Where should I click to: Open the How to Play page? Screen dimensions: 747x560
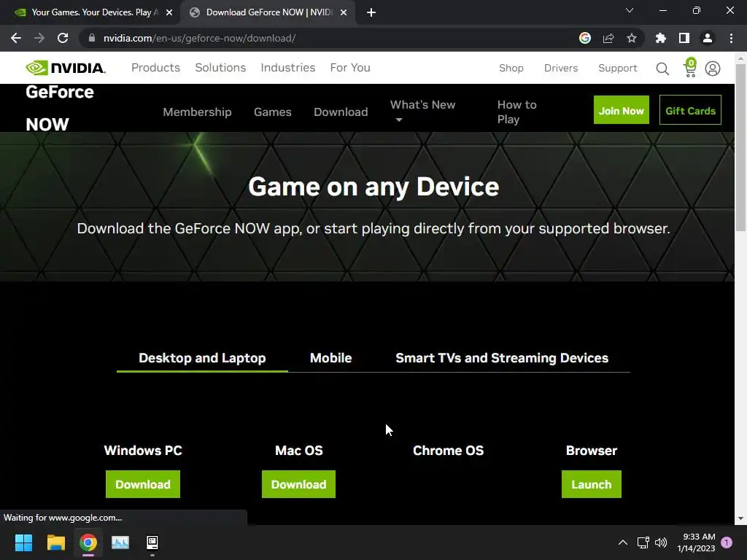pyautogui.click(x=517, y=112)
